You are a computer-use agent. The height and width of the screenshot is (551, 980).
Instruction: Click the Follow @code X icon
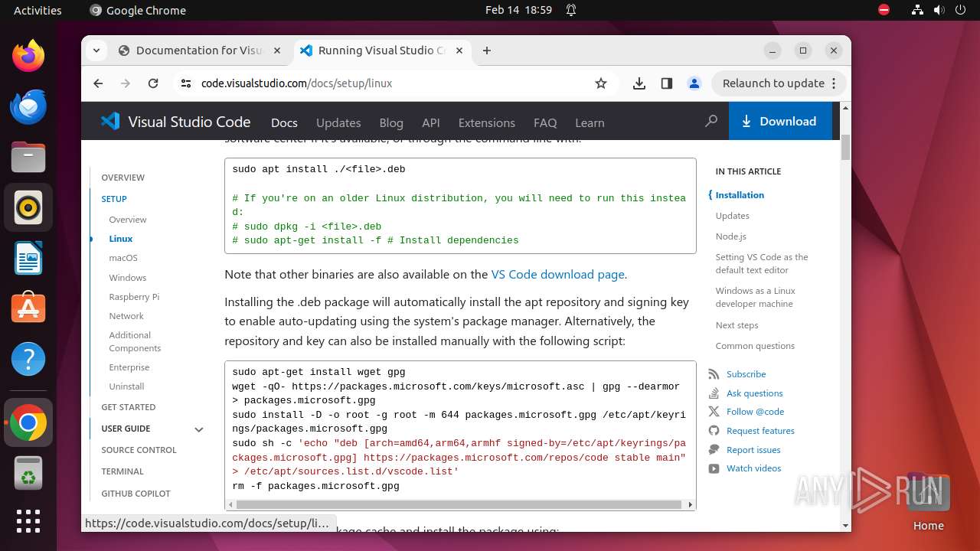point(714,412)
